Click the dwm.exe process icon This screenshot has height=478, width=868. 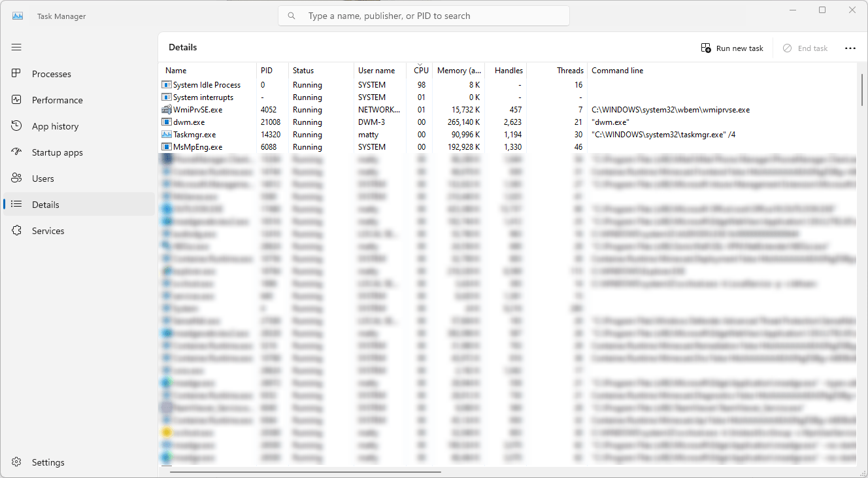tap(167, 122)
